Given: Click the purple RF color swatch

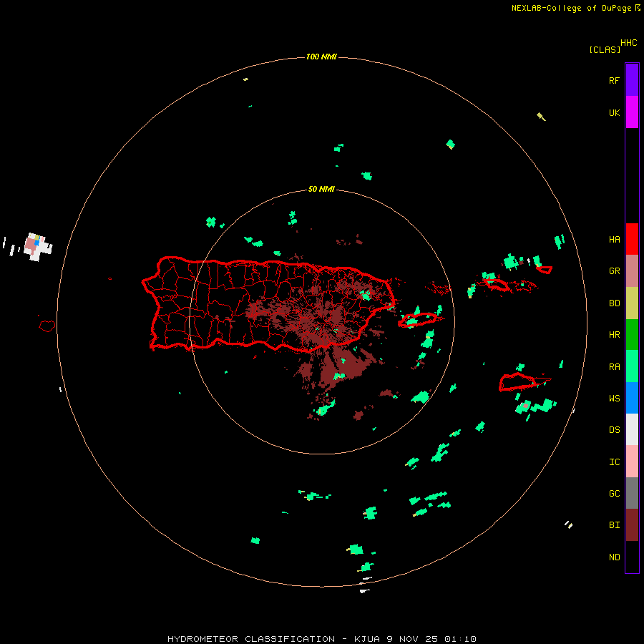Looking at the screenshot, I should (632, 80).
